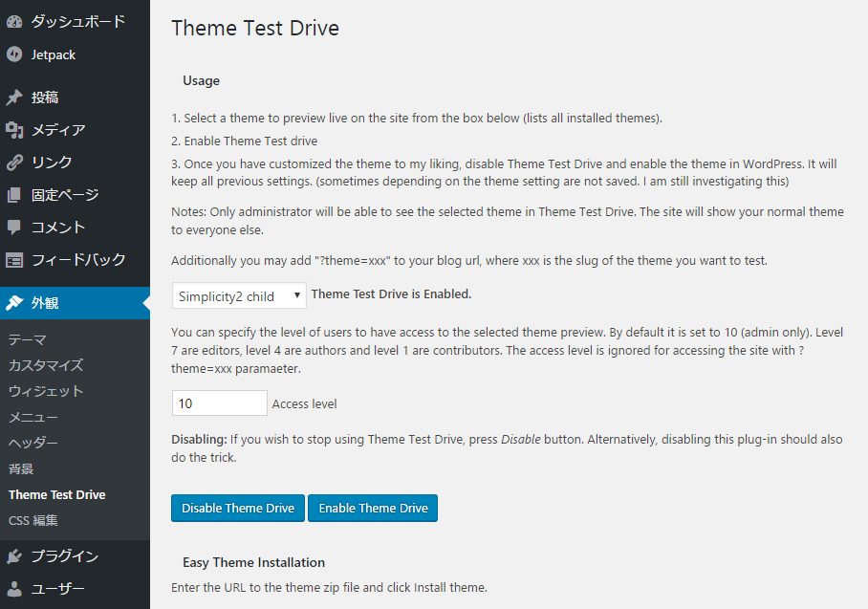Click Enable Theme Drive button
The height and width of the screenshot is (609, 868).
point(373,508)
